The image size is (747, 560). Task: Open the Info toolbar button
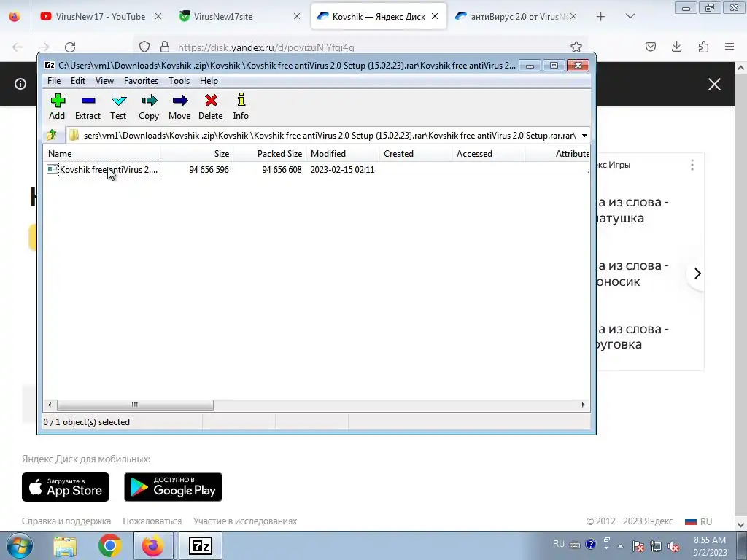[241, 106]
